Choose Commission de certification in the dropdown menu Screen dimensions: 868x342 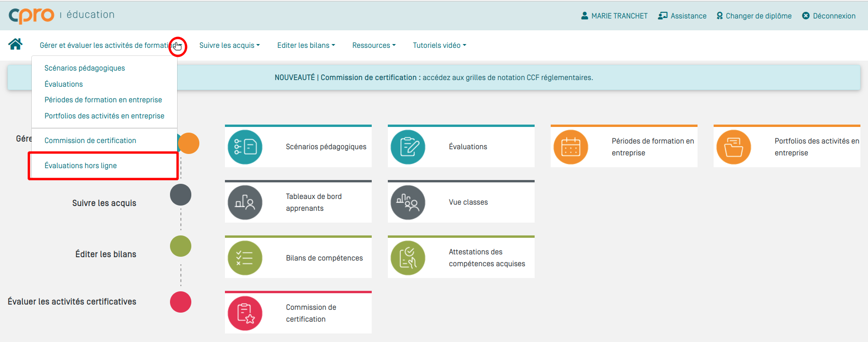point(90,141)
